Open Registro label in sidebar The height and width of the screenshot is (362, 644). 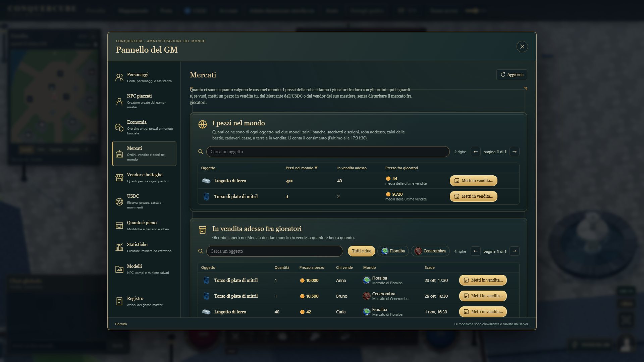pyautogui.click(x=135, y=298)
